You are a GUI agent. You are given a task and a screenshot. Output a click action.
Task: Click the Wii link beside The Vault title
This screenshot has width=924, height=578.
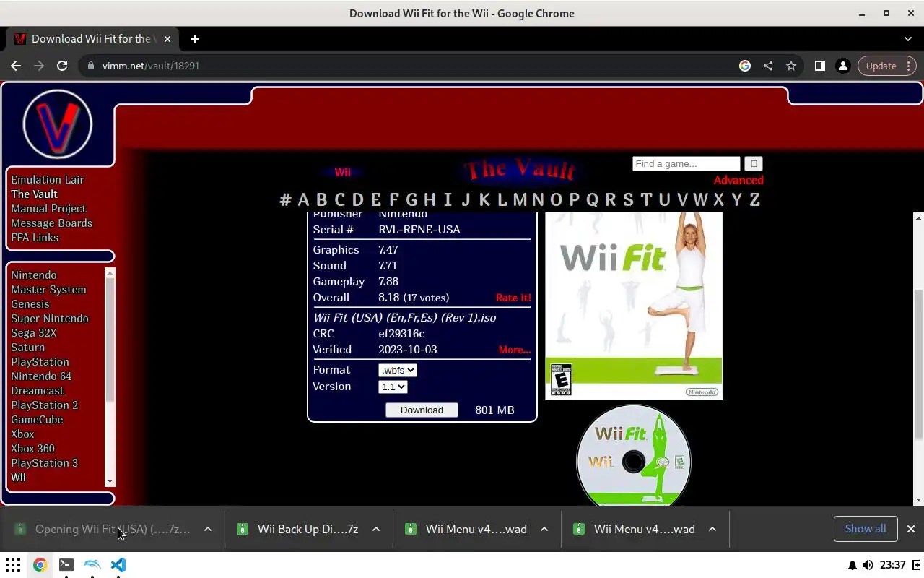pos(343,173)
